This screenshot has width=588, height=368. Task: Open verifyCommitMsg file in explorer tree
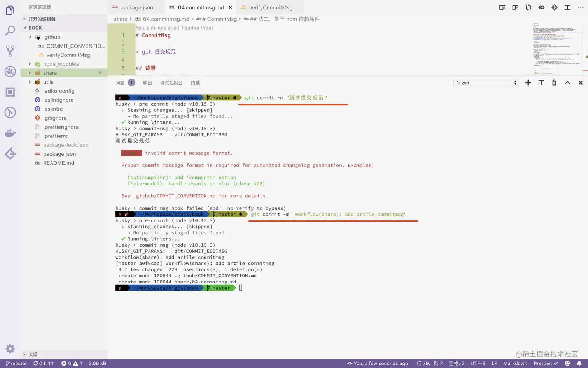(68, 55)
